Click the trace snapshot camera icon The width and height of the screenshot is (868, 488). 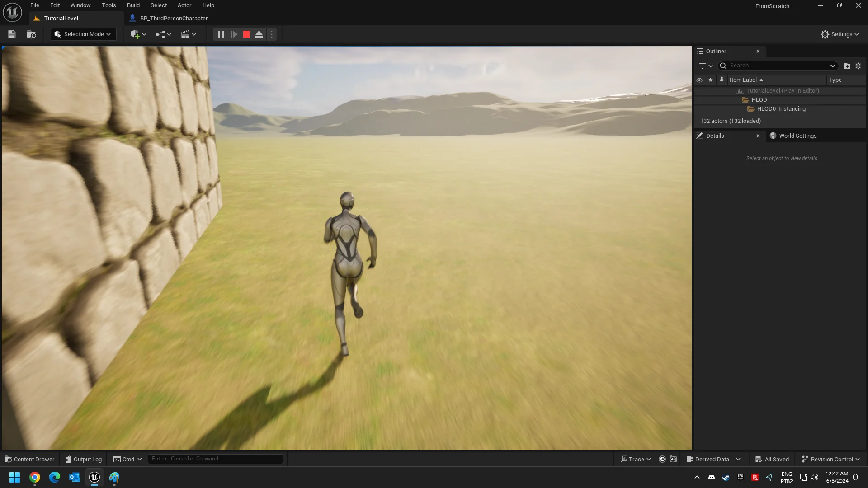click(x=673, y=459)
